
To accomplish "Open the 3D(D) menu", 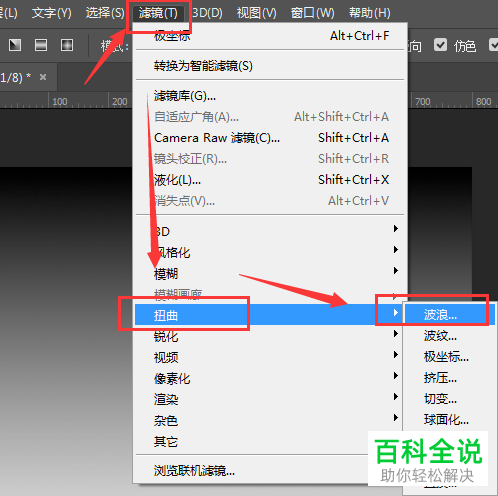I will pyautogui.click(x=207, y=13).
